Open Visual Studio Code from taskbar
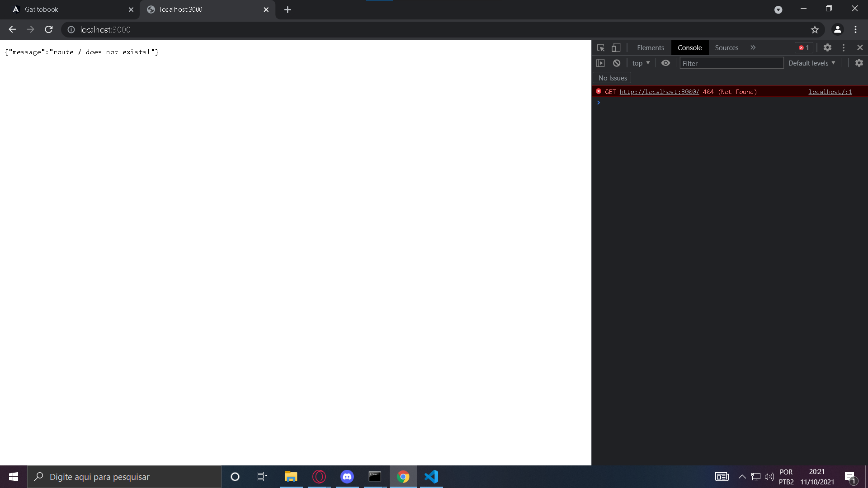 point(431,477)
